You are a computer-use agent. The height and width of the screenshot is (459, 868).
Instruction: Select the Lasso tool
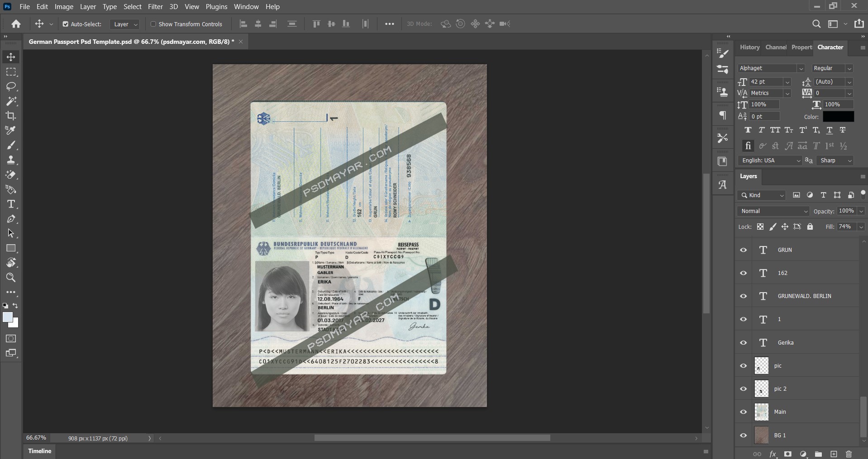[11, 86]
